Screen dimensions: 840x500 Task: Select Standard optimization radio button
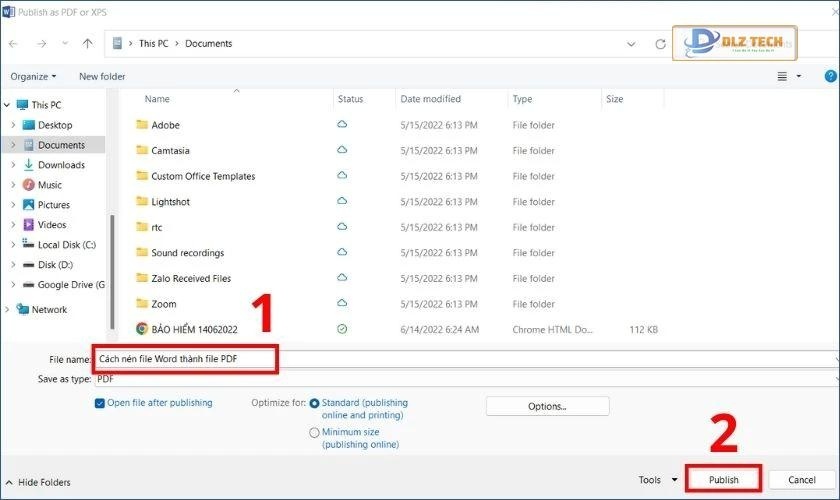[315, 403]
